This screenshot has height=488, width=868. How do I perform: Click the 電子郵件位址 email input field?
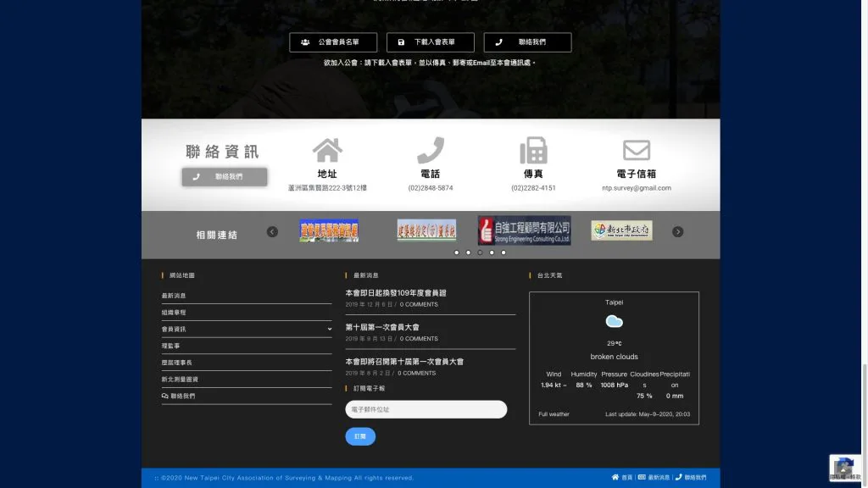(x=426, y=410)
